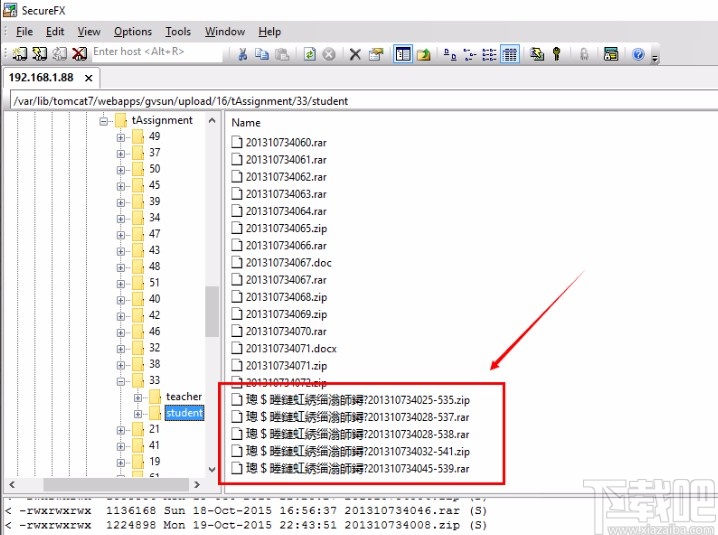Collapse the tAssignment folder node
718x535 pixels.
[104, 121]
